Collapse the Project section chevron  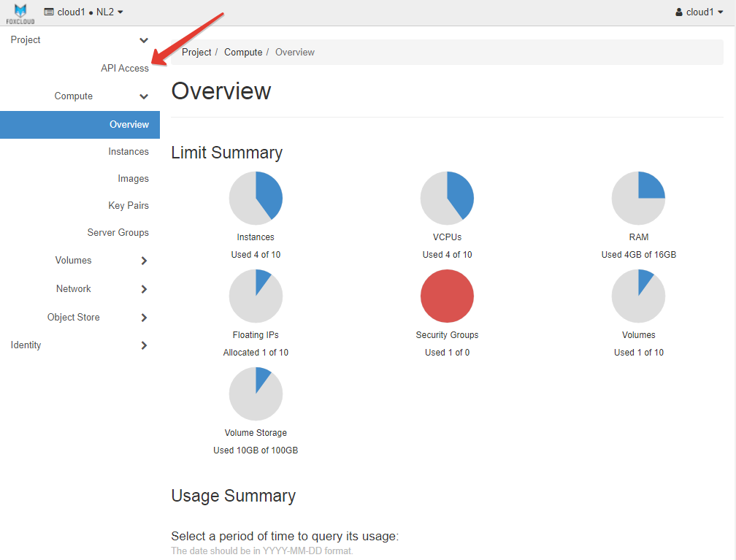click(x=144, y=40)
